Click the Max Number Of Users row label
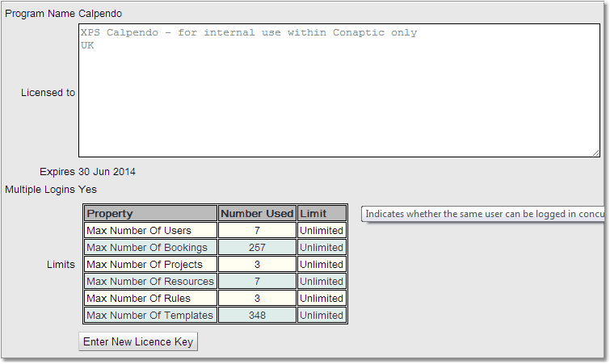 (x=150, y=231)
